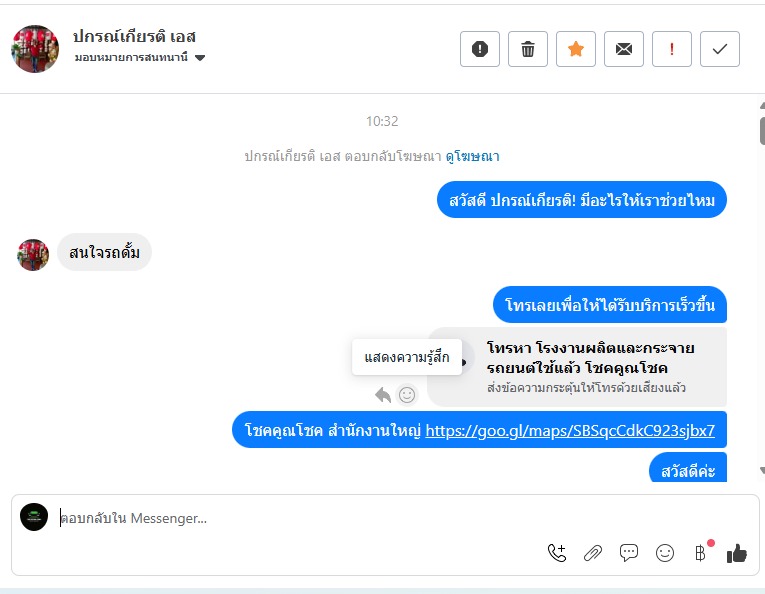Send a thumbs-up like
The image size is (765, 594).
(x=737, y=553)
